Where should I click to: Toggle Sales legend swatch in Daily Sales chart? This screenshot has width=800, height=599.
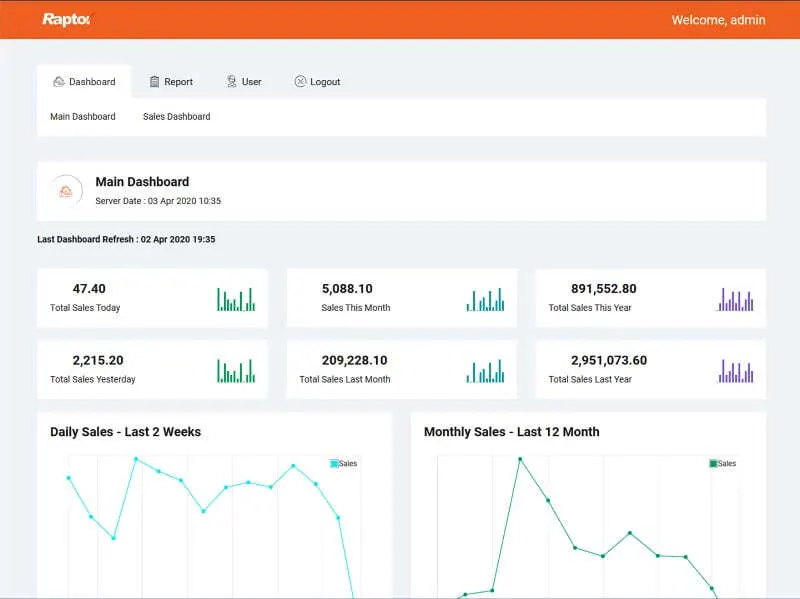click(334, 464)
